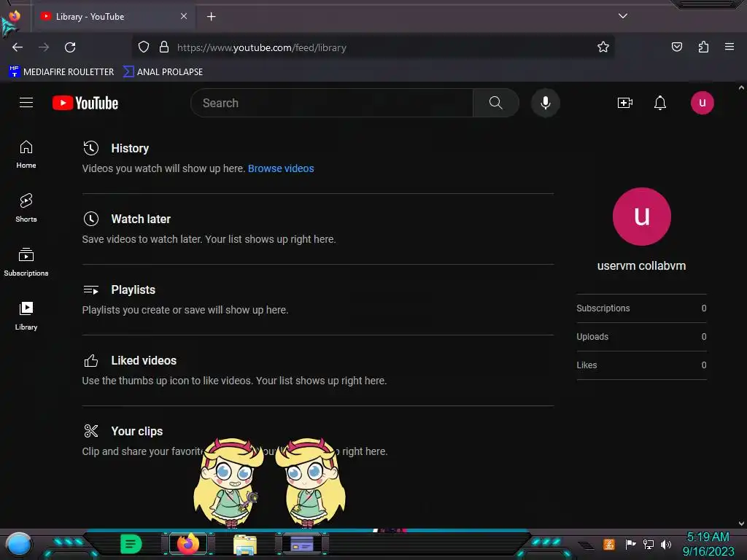Open the Playlists section heading
747x560 pixels.
[133, 289]
